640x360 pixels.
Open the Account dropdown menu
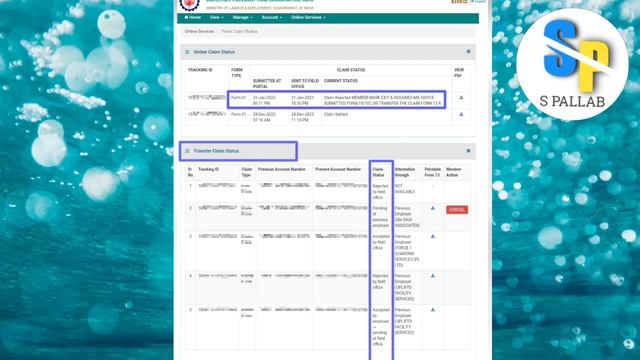coord(271,18)
